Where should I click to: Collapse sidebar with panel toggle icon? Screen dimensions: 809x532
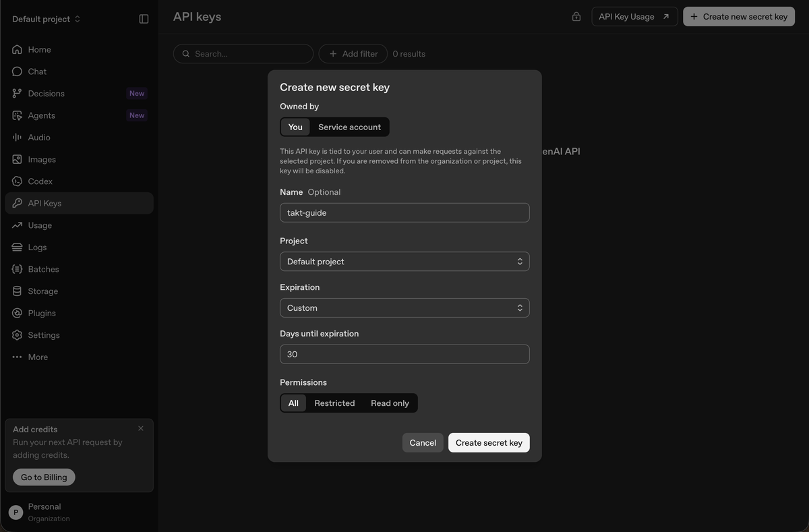coord(144,19)
